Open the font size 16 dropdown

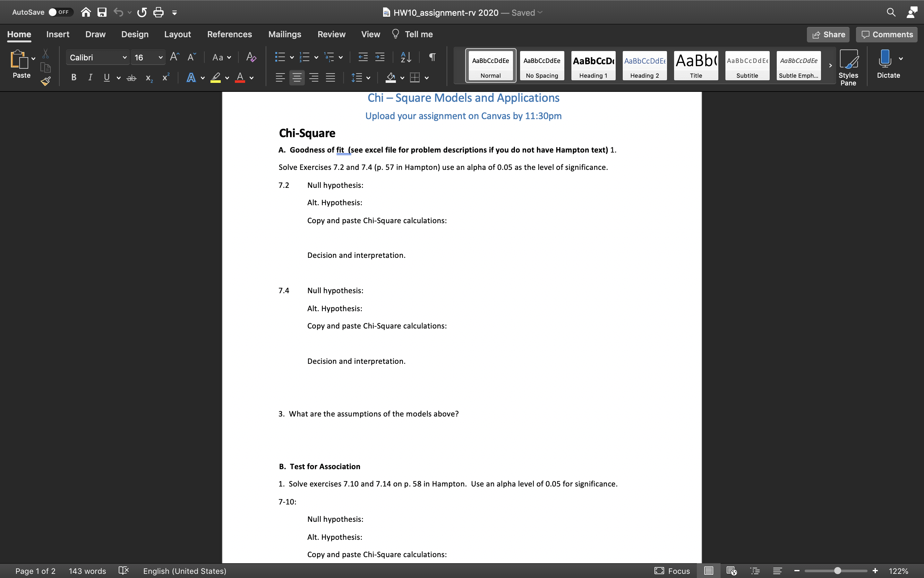point(161,57)
